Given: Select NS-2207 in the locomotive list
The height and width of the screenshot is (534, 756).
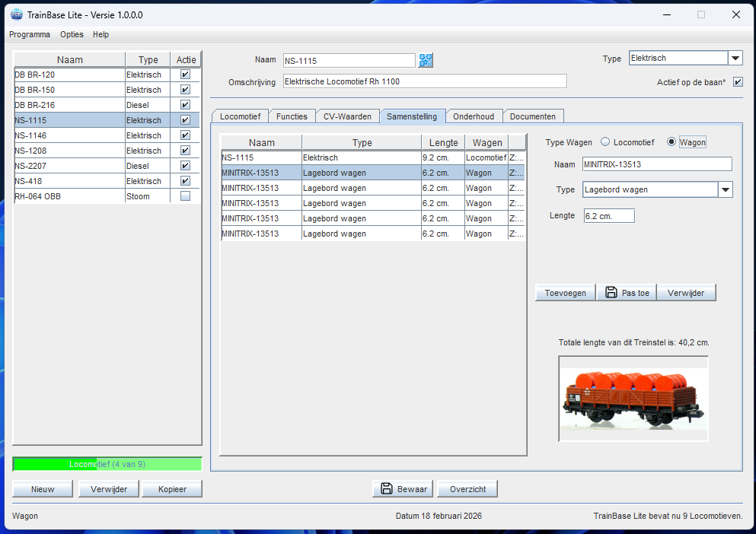Looking at the screenshot, I should pos(69,166).
